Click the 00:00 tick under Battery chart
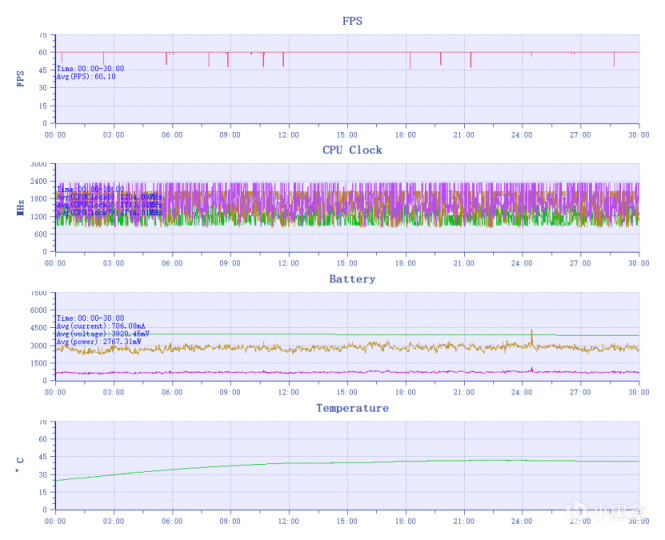 [x=55, y=392]
